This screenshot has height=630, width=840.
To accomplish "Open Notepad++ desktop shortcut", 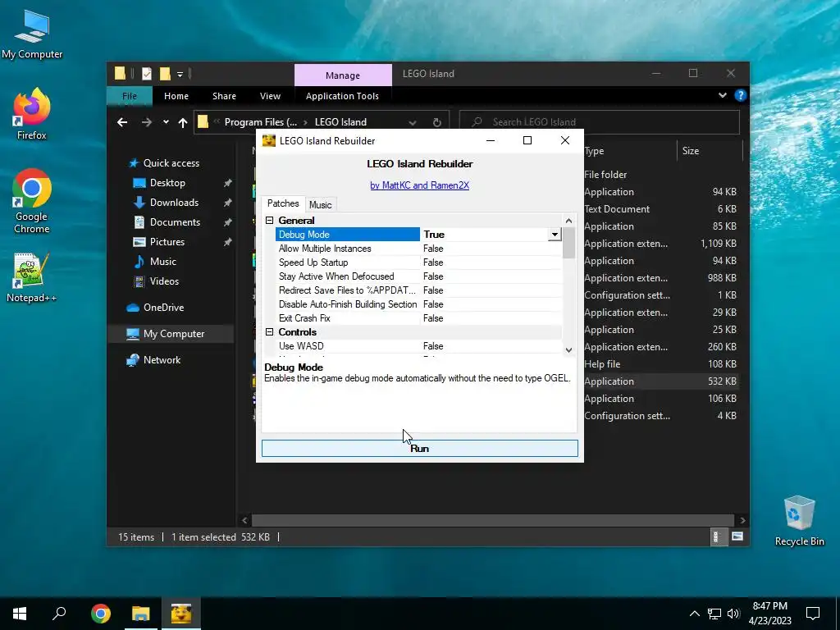I will point(31,277).
